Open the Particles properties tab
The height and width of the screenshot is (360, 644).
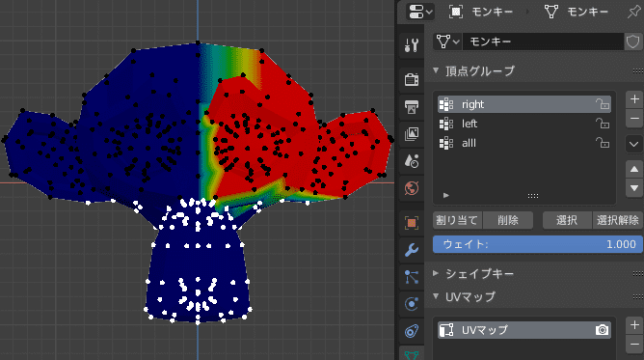click(411, 277)
